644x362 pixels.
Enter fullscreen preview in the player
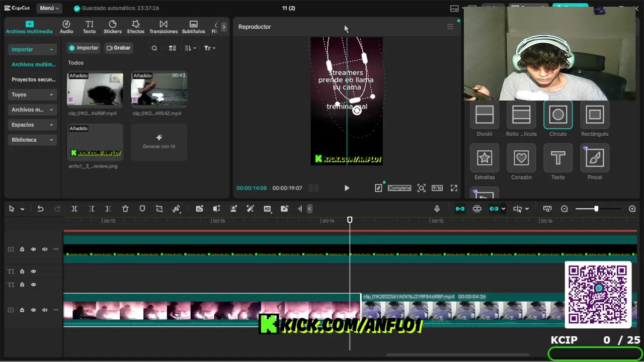tap(454, 188)
